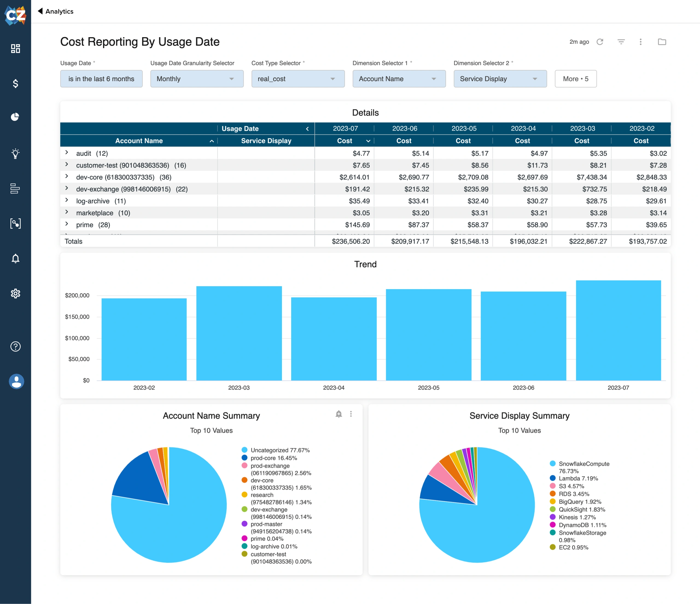Toggle Uncategorized 77.67% legend swatch
Screen dimensions: 700x604
[245, 450]
